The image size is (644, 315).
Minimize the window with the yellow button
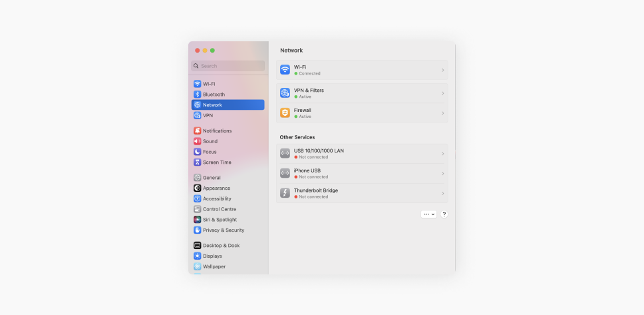coord(205,50)
